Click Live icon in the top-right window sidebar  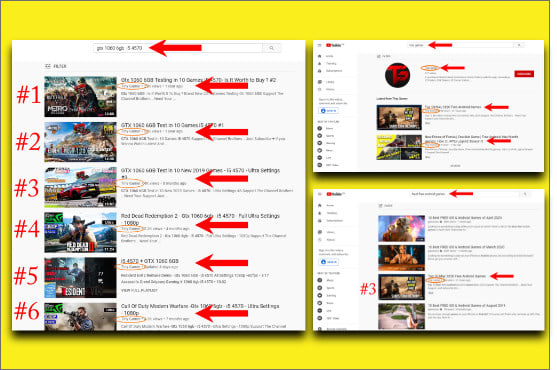(319, 158)
